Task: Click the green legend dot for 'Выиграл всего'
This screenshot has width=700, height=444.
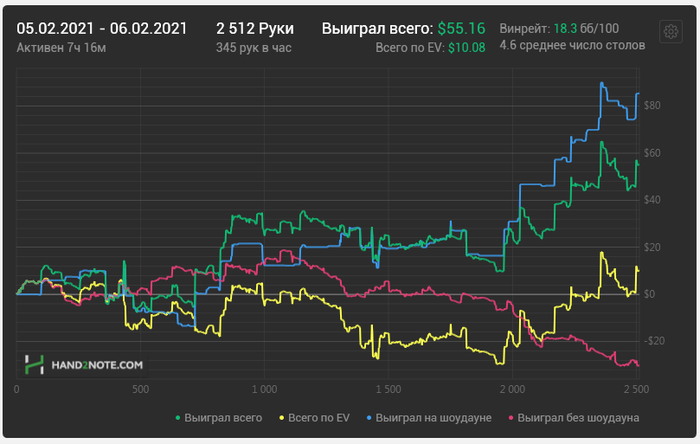Action: point(178,418)
